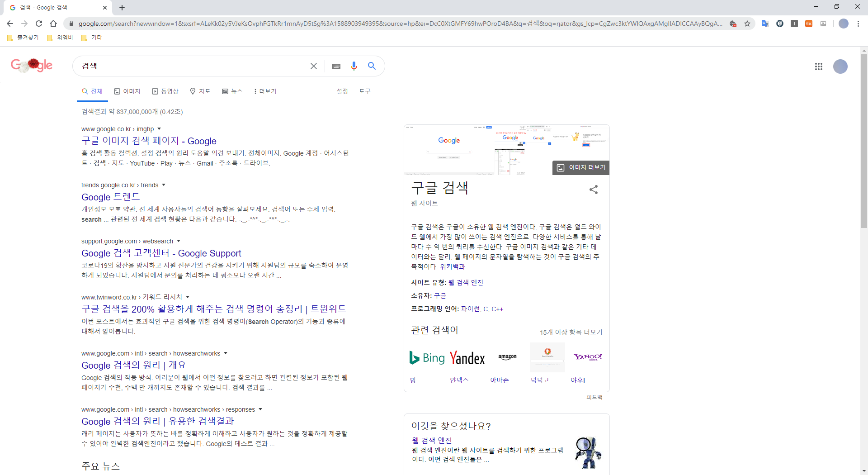
Task: Open the on-screen keyboard input tool
Action: point(336,66)
